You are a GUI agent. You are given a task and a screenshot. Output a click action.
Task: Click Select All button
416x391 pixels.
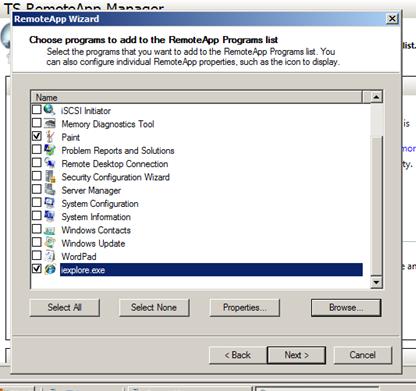(64, 307)
